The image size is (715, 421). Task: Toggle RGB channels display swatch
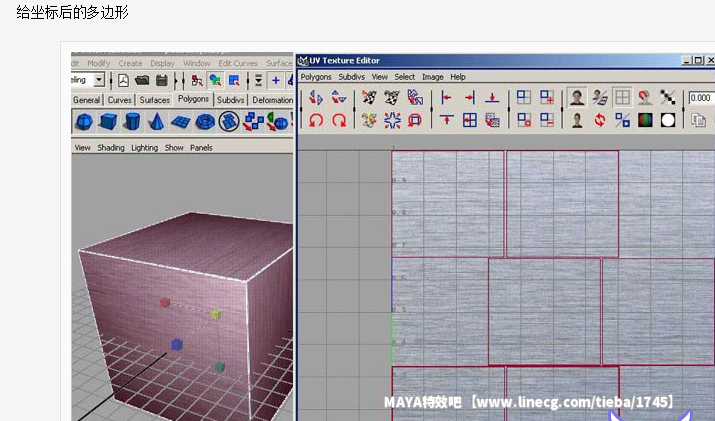(x=645, y=120)
